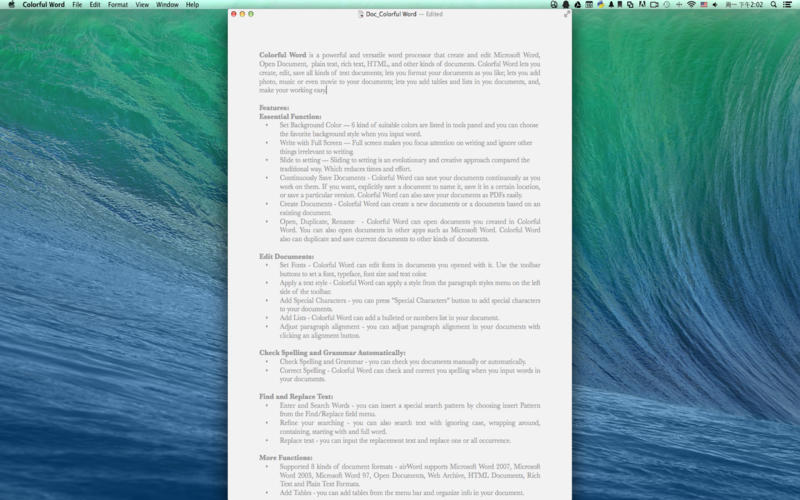This screenshot has height=500, width=800.
Task: Open the Apple menu
Action: tap(11, 5)
